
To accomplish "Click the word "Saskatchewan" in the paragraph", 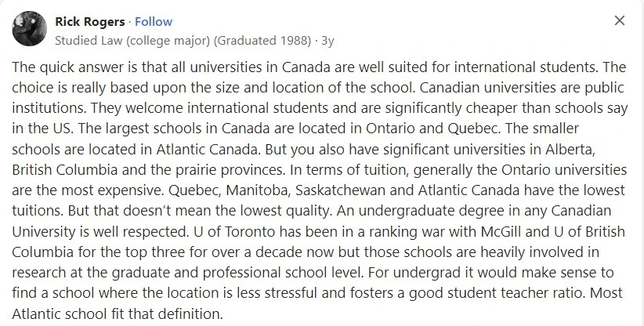I will [341, 190].
